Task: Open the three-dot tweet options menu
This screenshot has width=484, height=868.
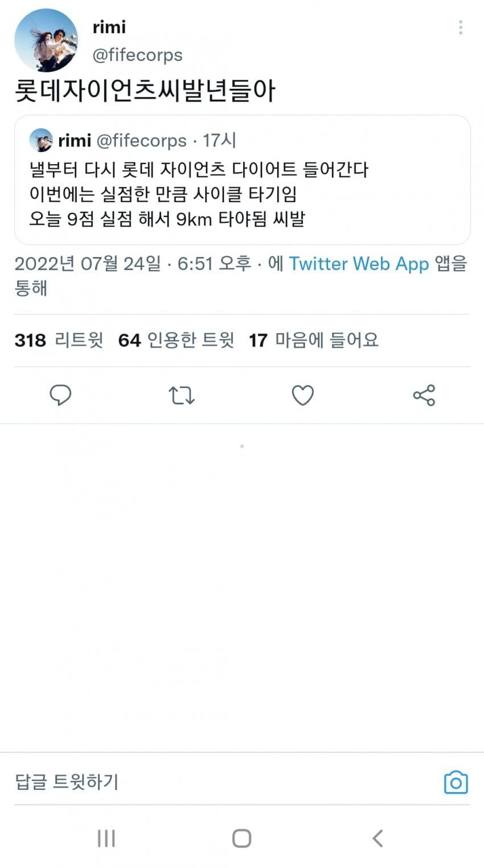Action: pyautogui.click(x=460, y=27)
